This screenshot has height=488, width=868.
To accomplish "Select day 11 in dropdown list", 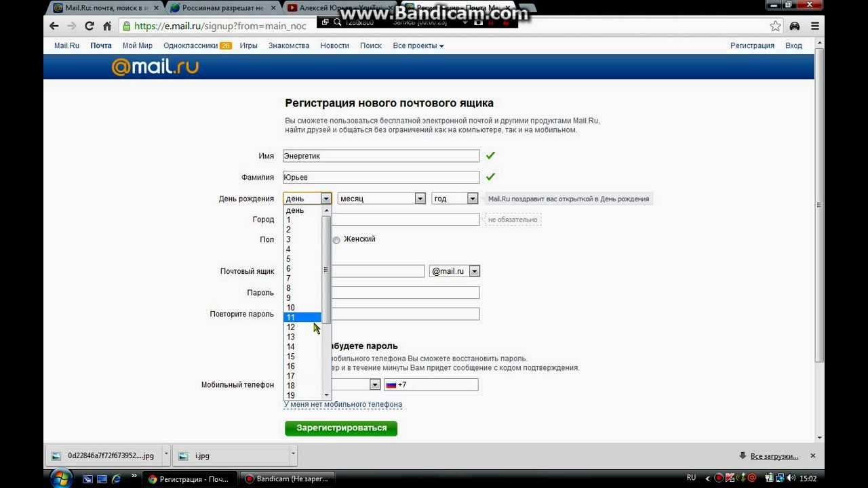I will pyautogui.click(x=302, y=317).
